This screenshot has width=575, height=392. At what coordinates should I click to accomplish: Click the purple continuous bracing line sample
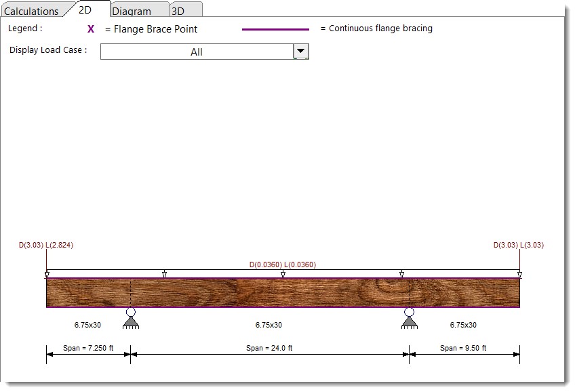(x=275, y=29)
